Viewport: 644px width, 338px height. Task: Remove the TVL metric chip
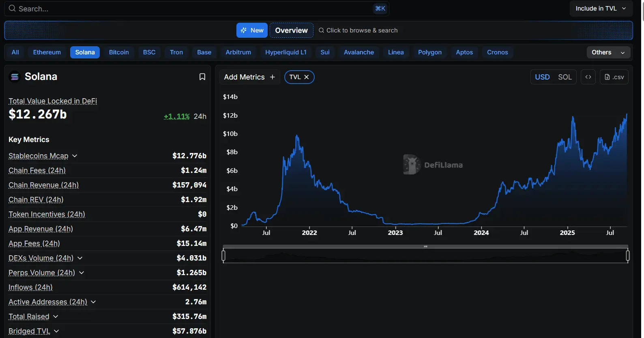pyautogui.click(x=307, y=77)
